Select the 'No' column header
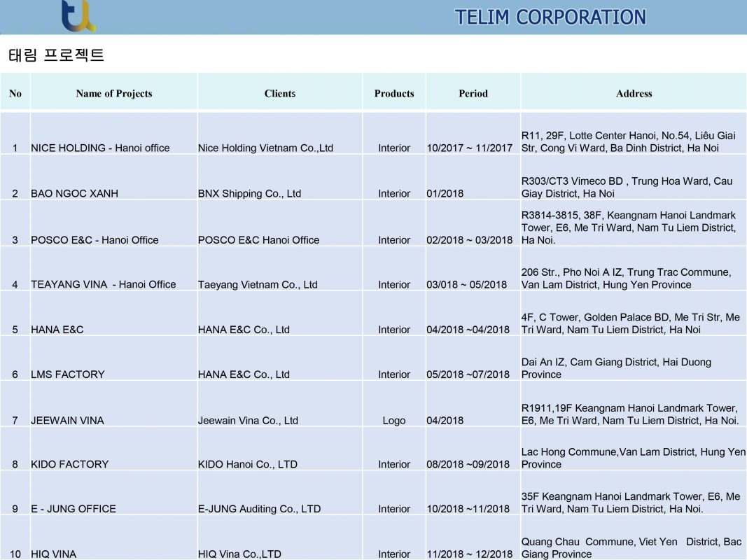The image size is (747, 560). pos(15,93)
